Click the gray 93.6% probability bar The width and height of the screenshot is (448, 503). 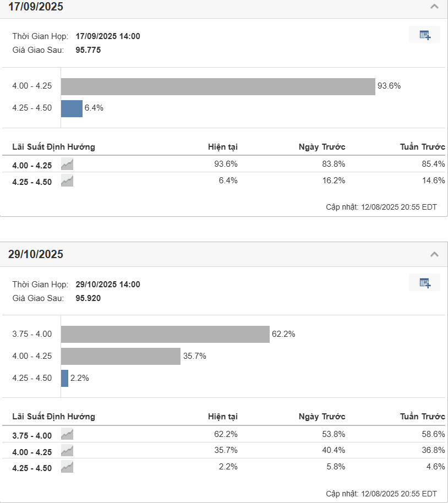tap(218, 86)
